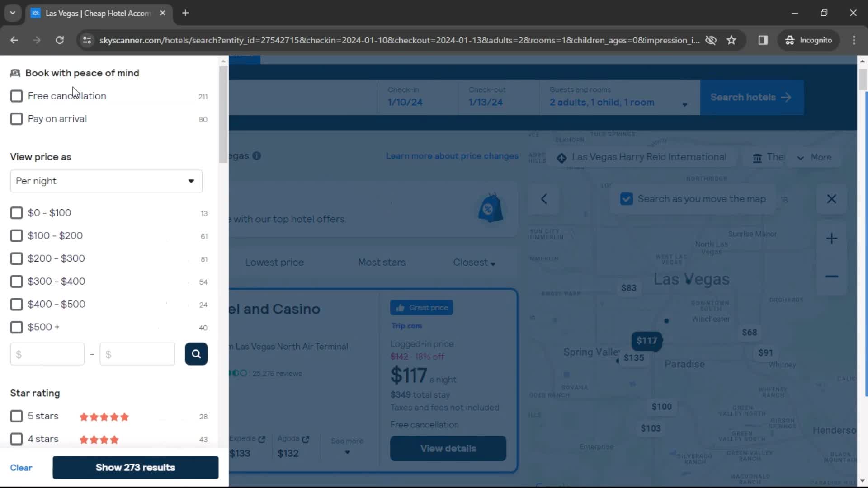Enable the 4 stars rating filter
The height and width of the screenshot is (488, 868).
tap(16, 439)
